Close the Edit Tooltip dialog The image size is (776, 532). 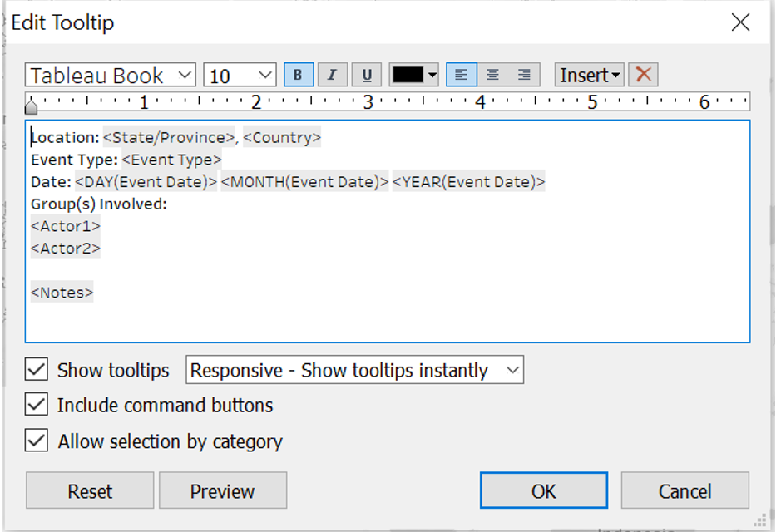click(x=740, y=22)
